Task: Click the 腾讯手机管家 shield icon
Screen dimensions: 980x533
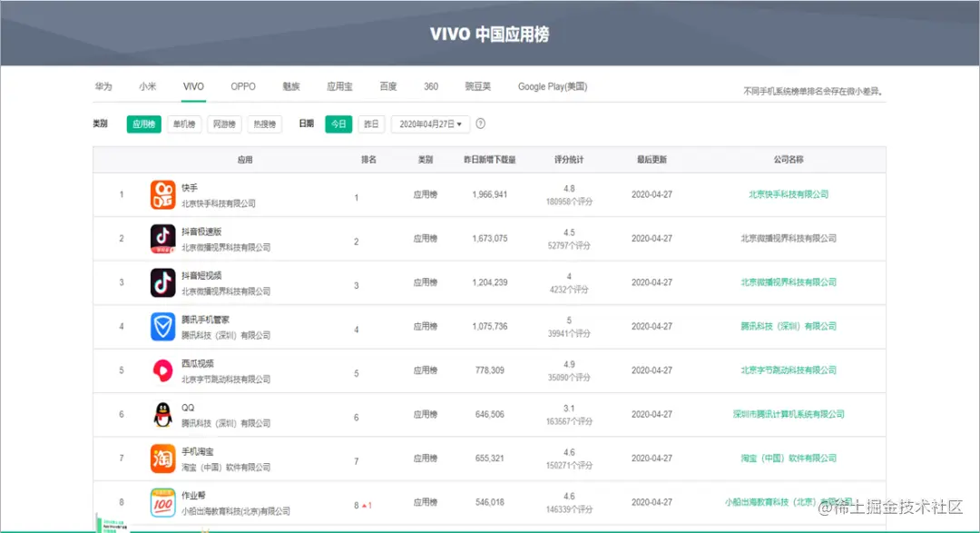Action: [x=162, y=327]
